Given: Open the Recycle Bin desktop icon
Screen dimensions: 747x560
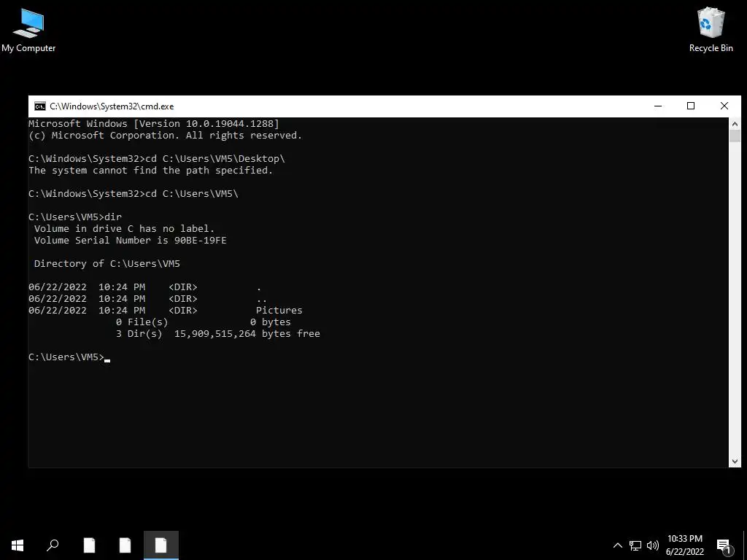Looking at the screenshot, I should (711, 30).
